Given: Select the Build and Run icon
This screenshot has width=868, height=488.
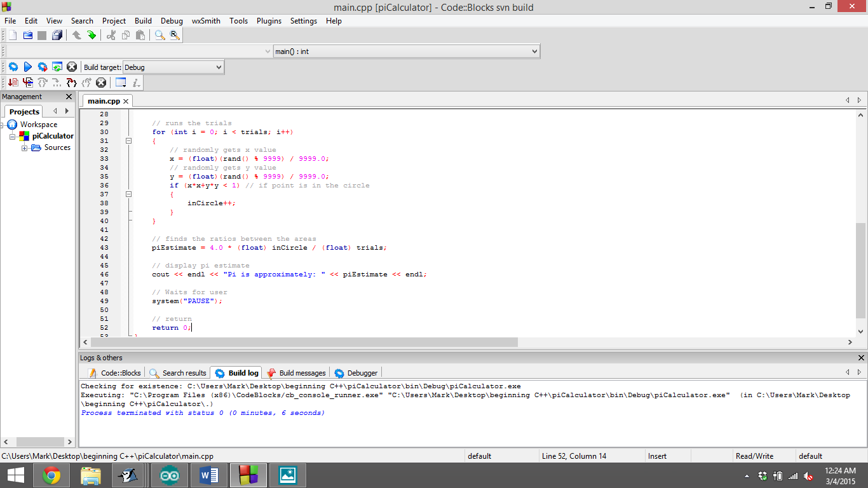Looking at the screenshot, I should pyautogui.click(x=43, y=66).
